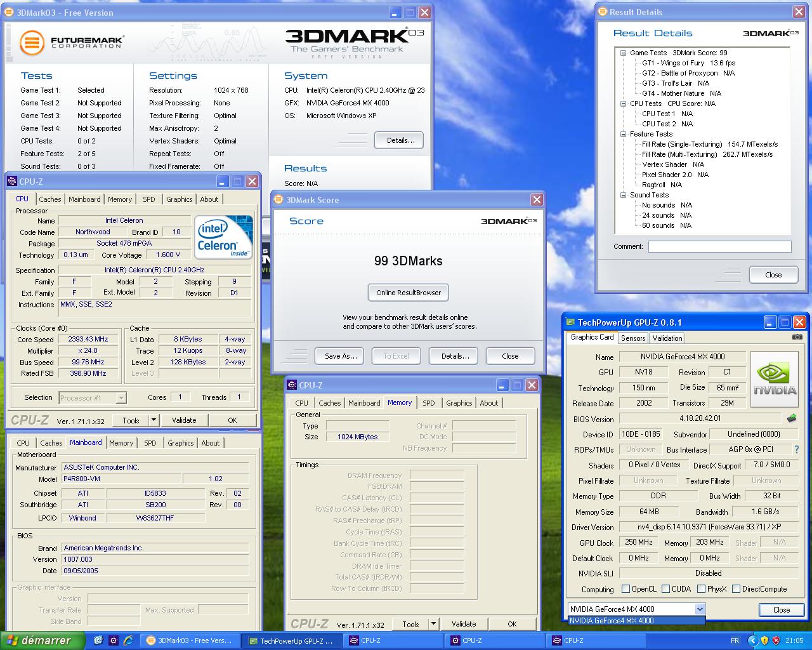812x650 pixels.
Task: Enable the CUDA checkbox
Action: coord(665,589)
